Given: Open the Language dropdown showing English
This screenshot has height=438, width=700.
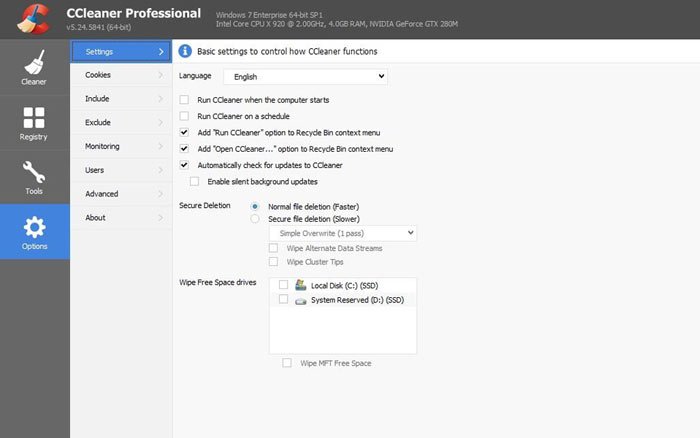Looking at the screenshot, I should click(x=305, y=76).
